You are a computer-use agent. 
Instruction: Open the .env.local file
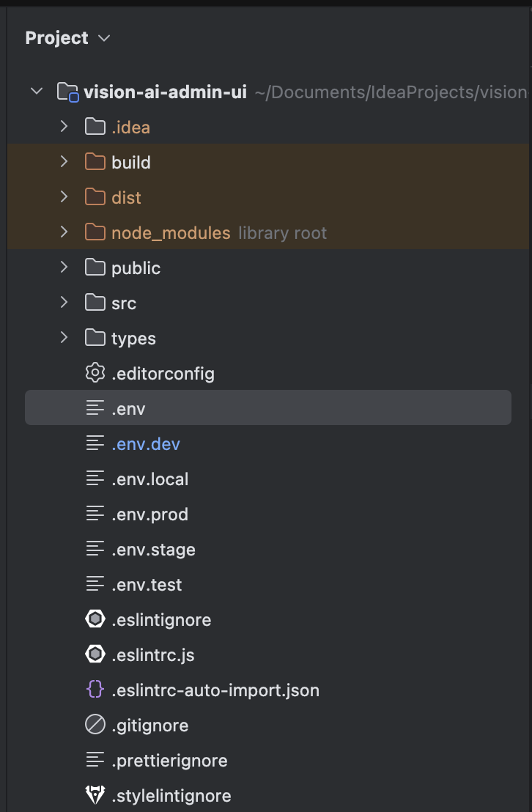pyautogui.click(x=149, y=479)
